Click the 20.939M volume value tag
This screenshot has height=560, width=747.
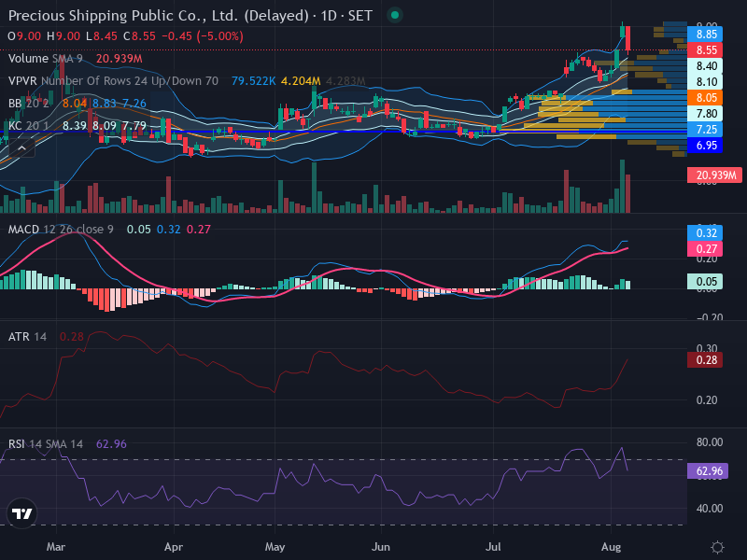[714, 175]
